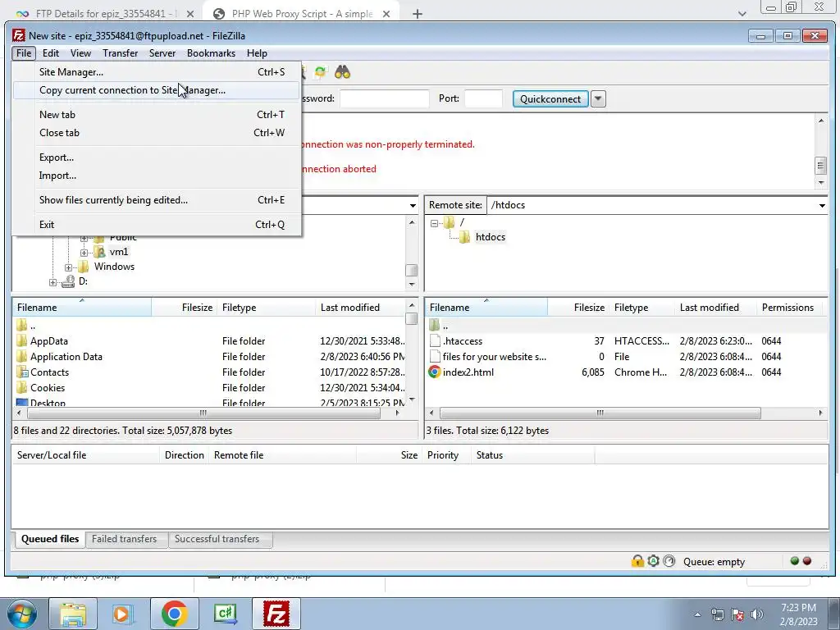Click the message log vertical scrollbar thumb
Viewport: 840px width, 630px height.
[x=820, y=166]
